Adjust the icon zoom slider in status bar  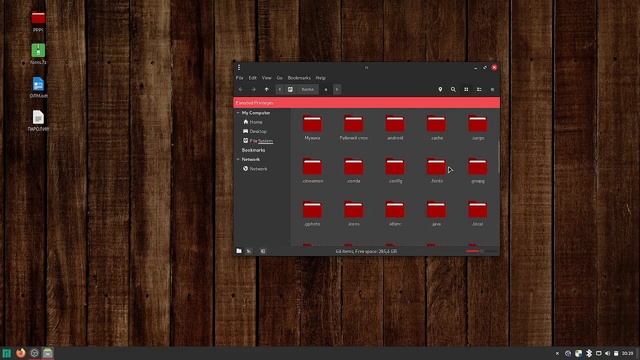(481, 251)
